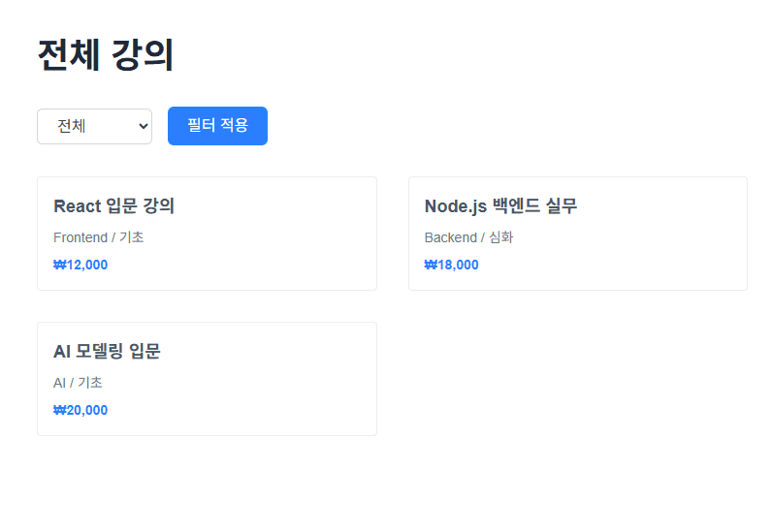Image resolution: width=772 pixels, height=532 pixels.
Task: Apply the filter with 필터 적용
Action: point(217,126)
